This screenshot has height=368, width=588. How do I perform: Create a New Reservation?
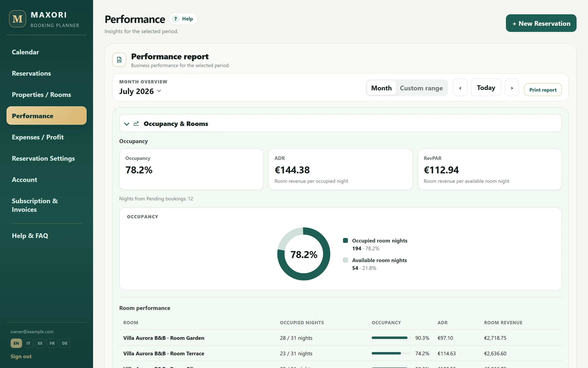[x=541, y=23]
